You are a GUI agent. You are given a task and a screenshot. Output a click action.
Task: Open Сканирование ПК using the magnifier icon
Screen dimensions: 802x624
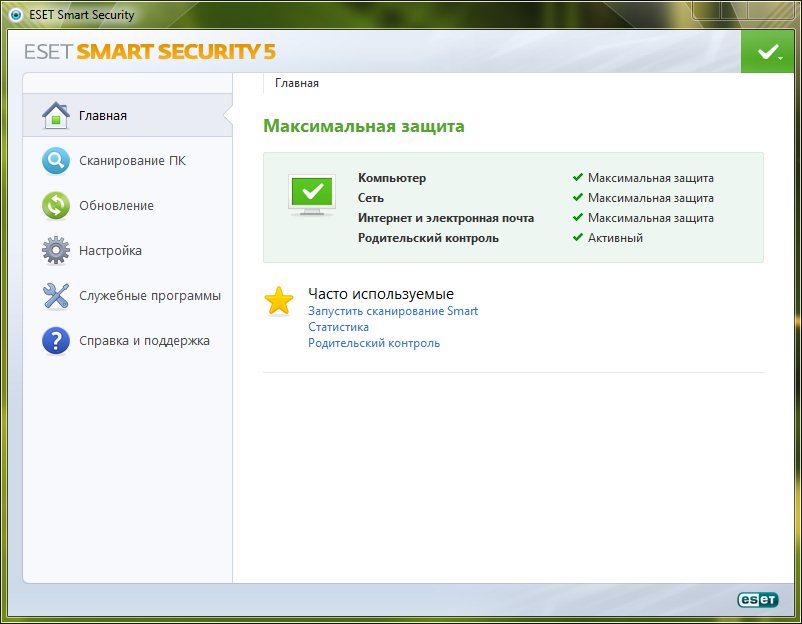(56, 161)
